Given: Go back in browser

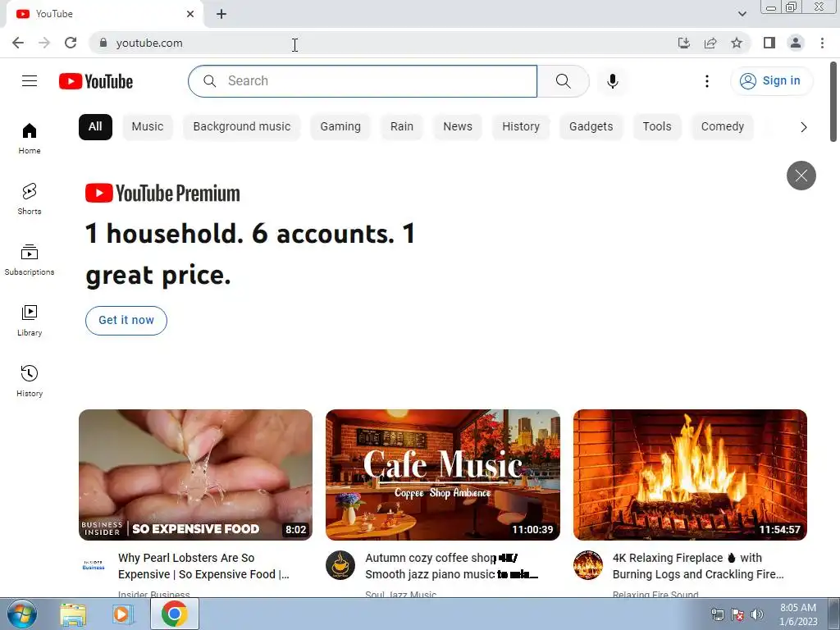Looking at the screenshot, I should [x=18, y=43].
